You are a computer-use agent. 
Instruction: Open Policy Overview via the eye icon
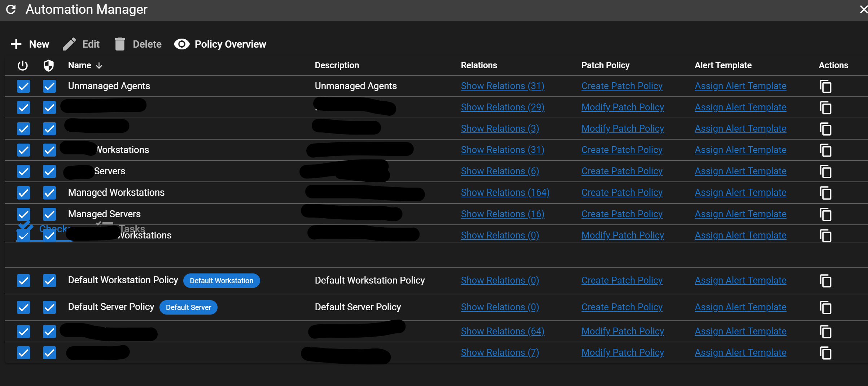[x=182, y=44]
